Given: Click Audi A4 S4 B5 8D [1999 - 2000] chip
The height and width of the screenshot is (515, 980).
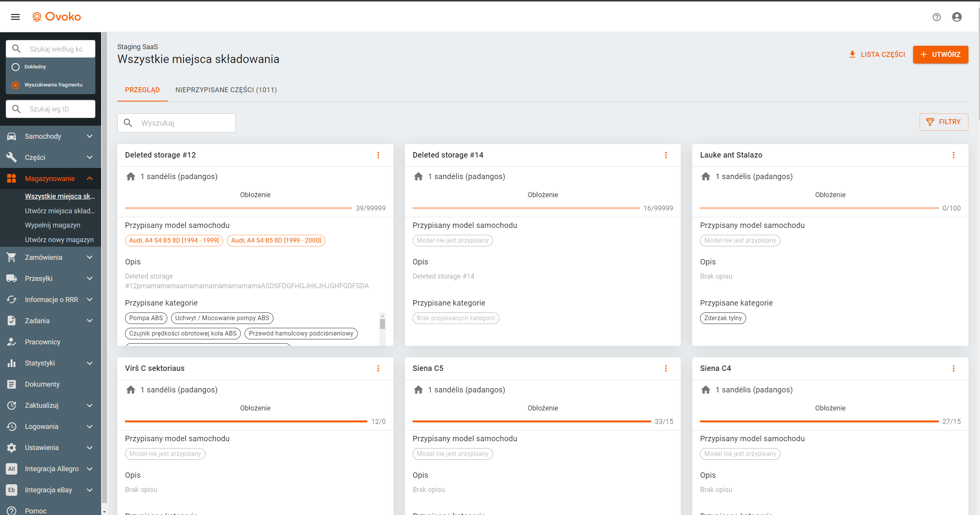Looking at the screenshot, I should coord(276,241).
